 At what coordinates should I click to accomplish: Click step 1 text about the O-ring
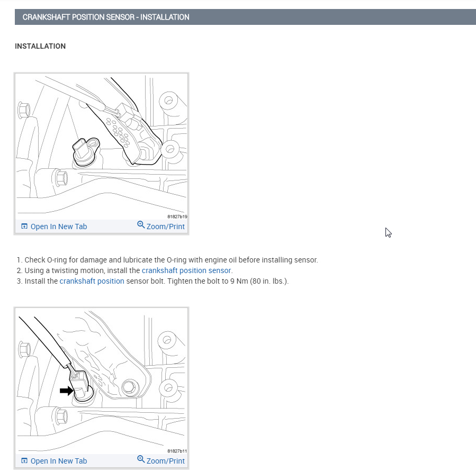click(171, 260)
